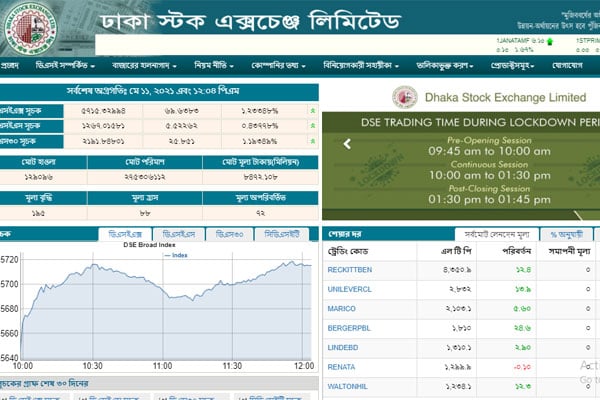Click the সর্বশেষ অগ্রগতি date header bar
Screen dimensions: 600x400
pos(159,91)
